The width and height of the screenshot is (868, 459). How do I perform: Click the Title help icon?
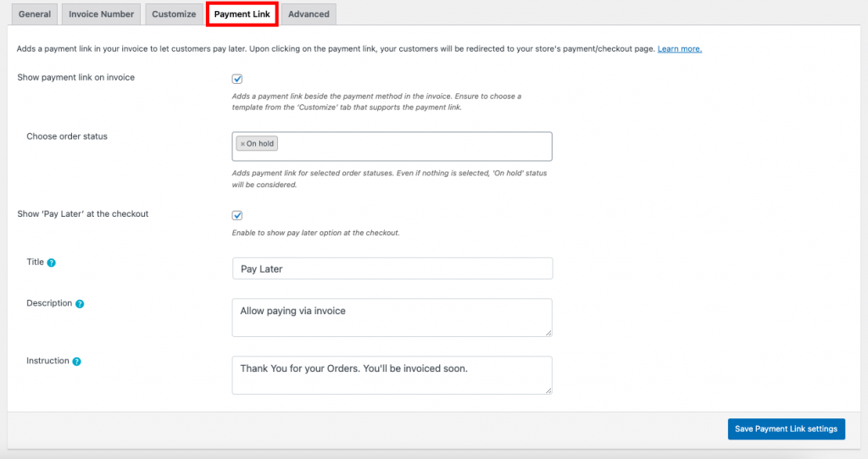pyautogui.click(x=52, y=263)
